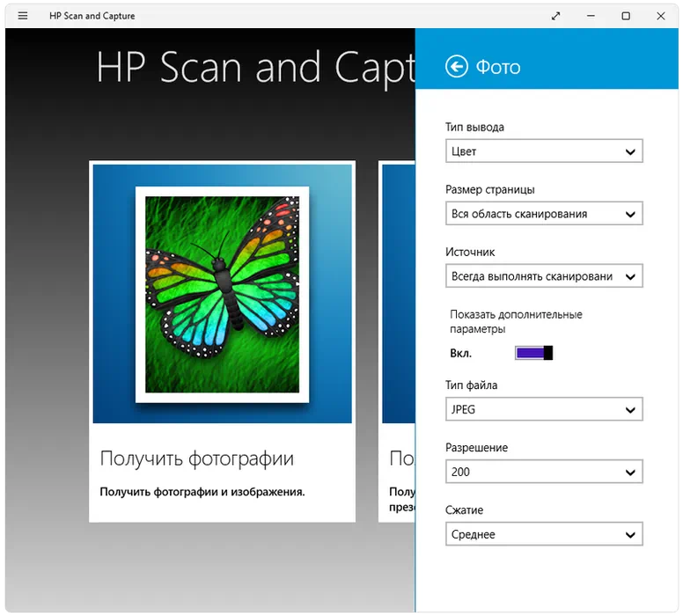Viewport: 683px width, 616px height.
Task: Click the Сжатие label
Action: point(464,510)
